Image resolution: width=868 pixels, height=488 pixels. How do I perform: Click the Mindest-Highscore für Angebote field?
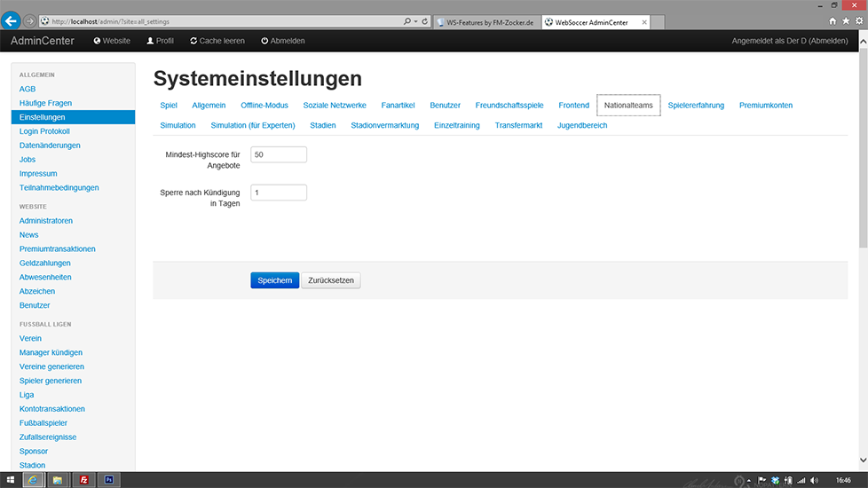pos(279,154)
